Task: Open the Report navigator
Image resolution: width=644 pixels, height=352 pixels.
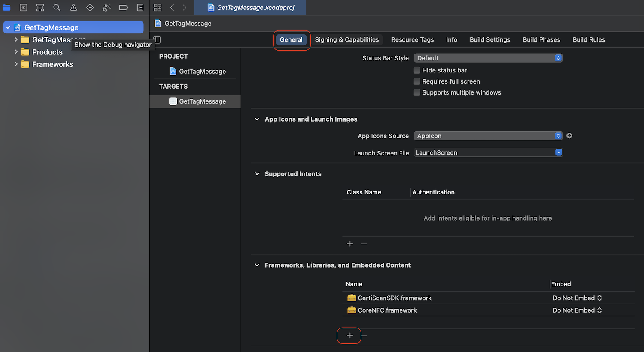Action: click(140, 7)
